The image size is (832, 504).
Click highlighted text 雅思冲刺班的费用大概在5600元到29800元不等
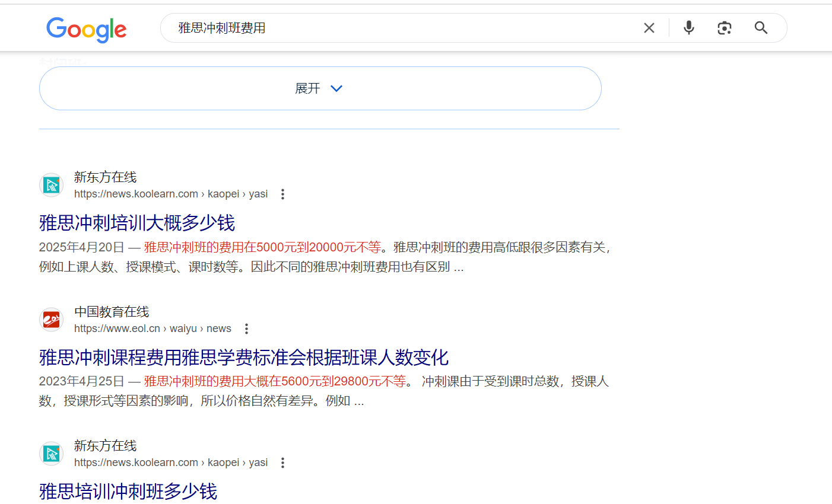coord(275,381)
